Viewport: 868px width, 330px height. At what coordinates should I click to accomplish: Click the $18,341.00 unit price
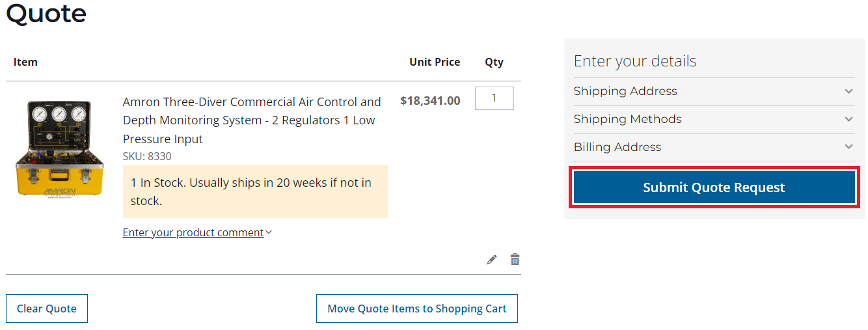pos(429,101)
